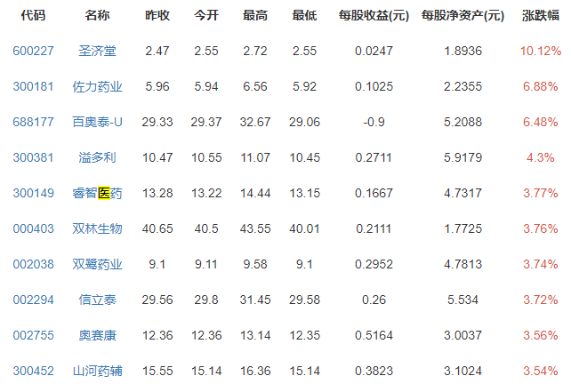Select the 10.12% change value for 圣济堂
The height and width of the screenshot is (392, 571).
[x=541, y=51]
